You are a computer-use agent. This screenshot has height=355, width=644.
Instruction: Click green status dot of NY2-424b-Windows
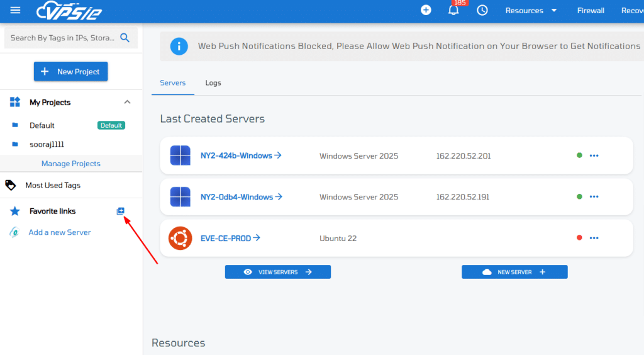click(x=579, y=155)
